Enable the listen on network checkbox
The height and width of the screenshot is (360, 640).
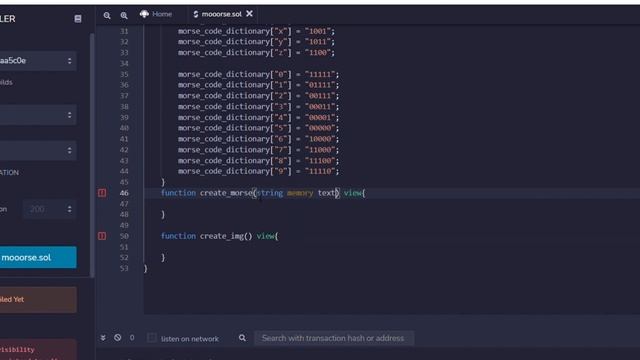click(151, 338)
